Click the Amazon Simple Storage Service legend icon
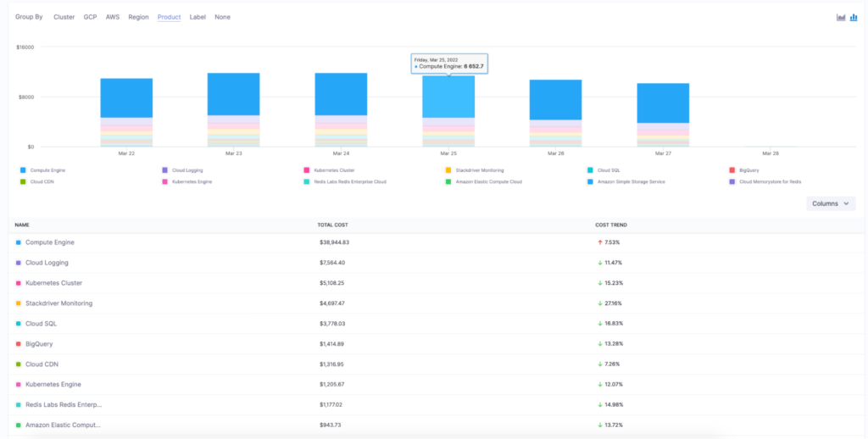868x439 pixels. coord(590,181)
